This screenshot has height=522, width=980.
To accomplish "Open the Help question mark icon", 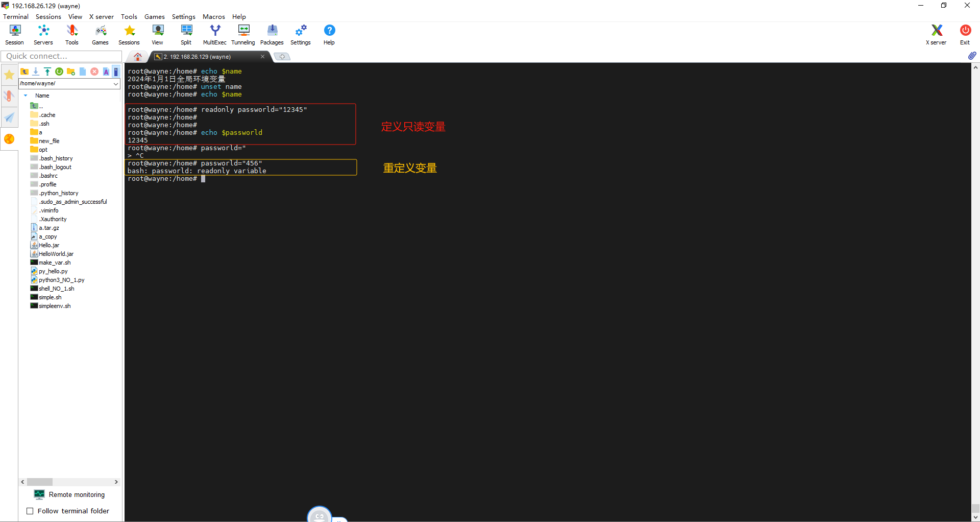I will [x=329, y=35].
